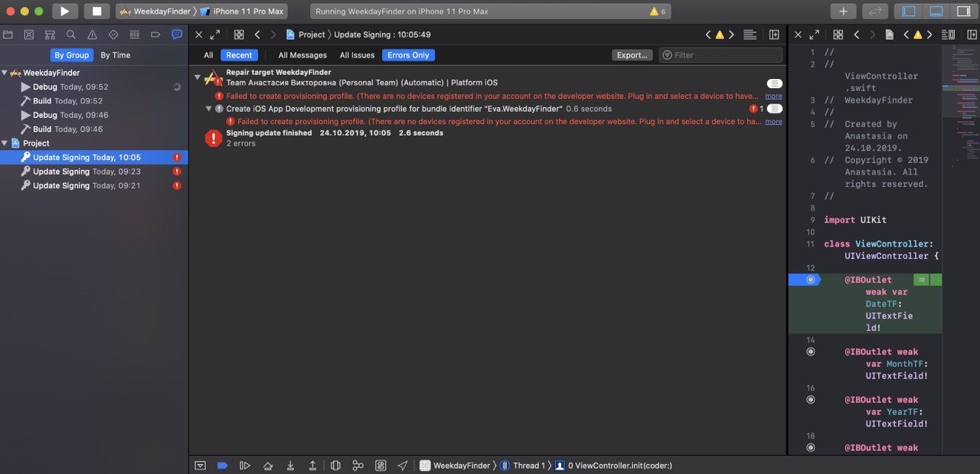Click Project in the report editor breadcrumb

(312, 34)
